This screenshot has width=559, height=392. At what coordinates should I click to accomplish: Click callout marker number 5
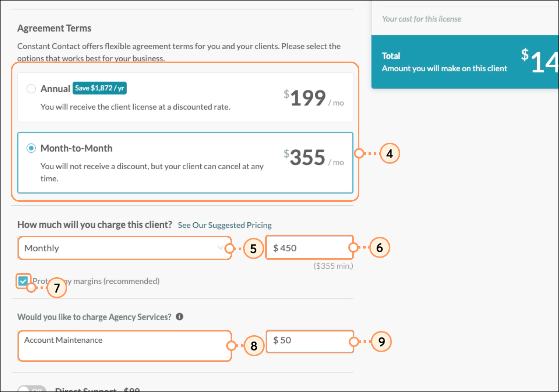(253, 248)
